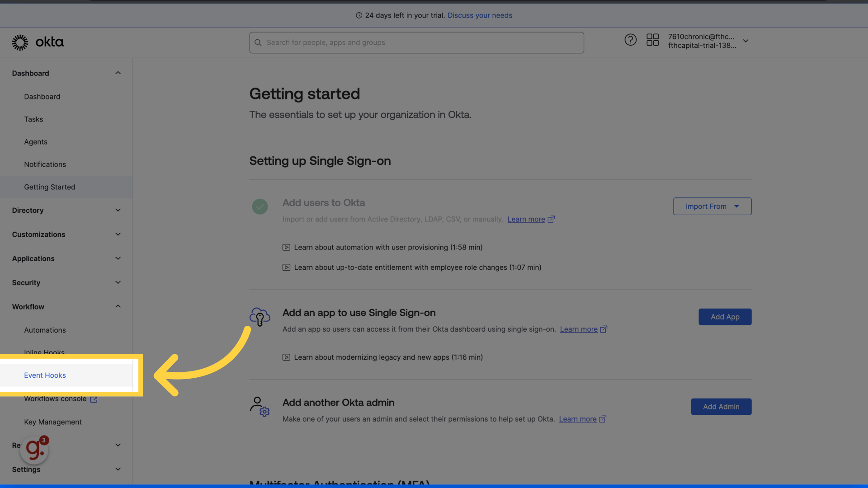Open up-to-date entitlement video link

coord(418,267)
